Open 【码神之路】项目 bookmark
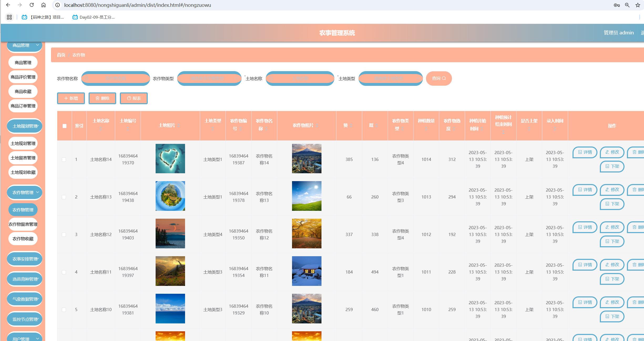 [43, 17]
